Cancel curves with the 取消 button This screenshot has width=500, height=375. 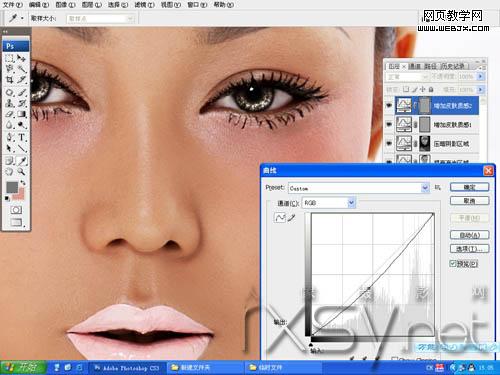point(469,201)
